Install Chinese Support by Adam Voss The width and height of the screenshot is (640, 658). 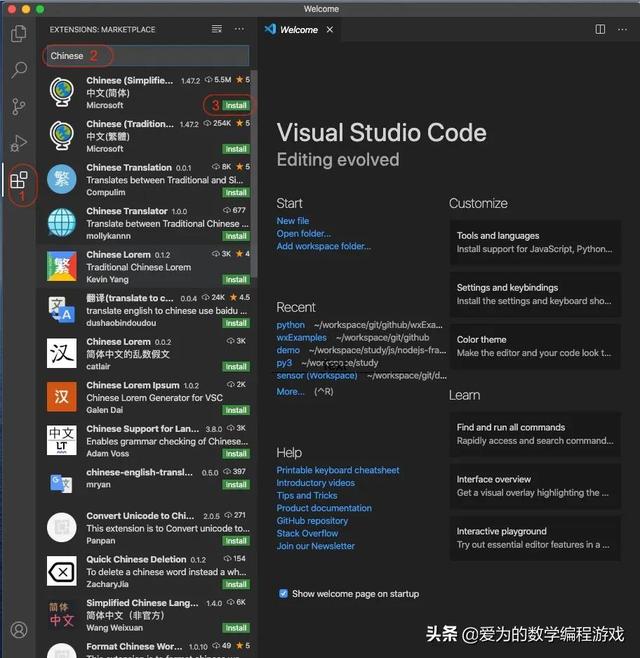tap(235, 454)
